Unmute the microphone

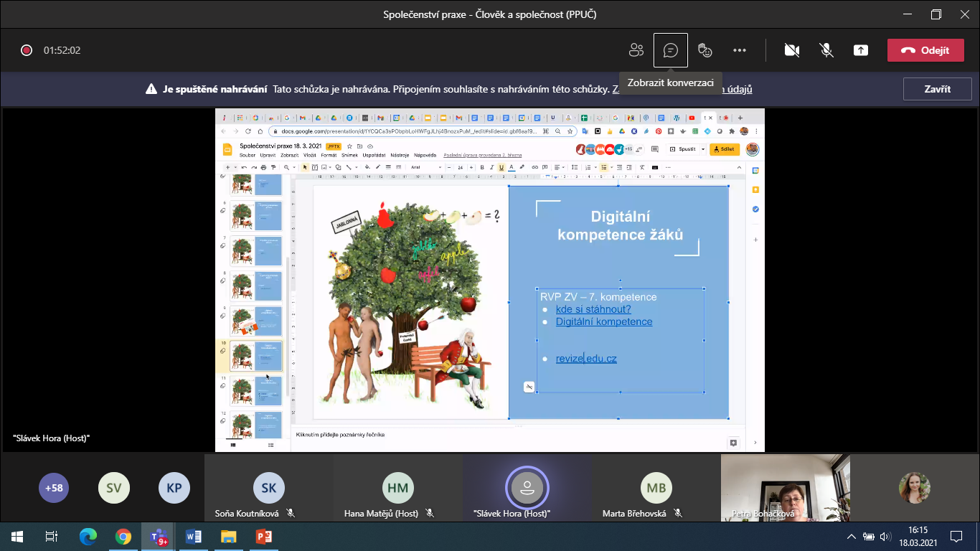pos(826,50)
